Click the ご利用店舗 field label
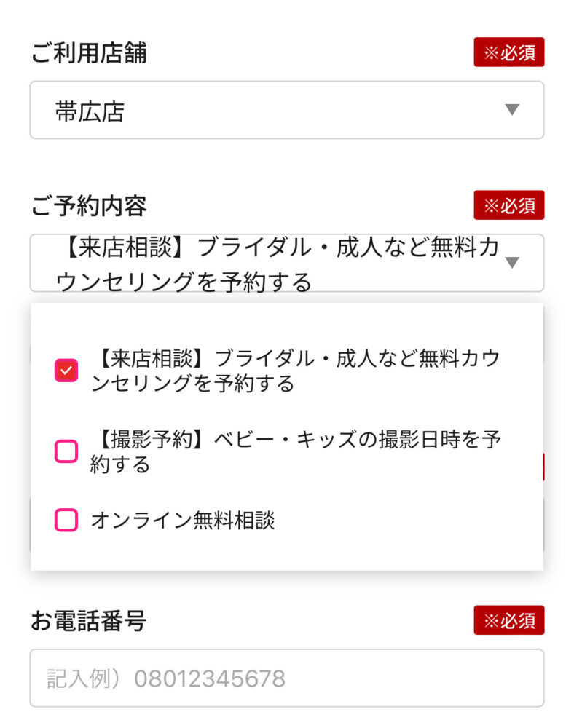Viewport: 574px width, 728px height. [x=88, y=53]
